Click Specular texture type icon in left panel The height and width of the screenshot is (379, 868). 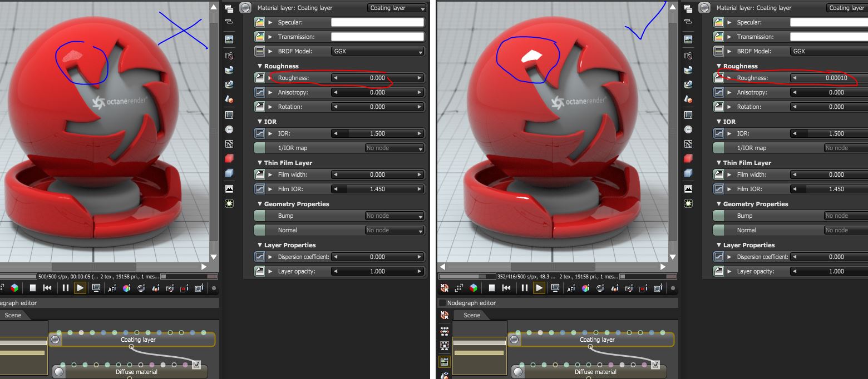[259, 22]
